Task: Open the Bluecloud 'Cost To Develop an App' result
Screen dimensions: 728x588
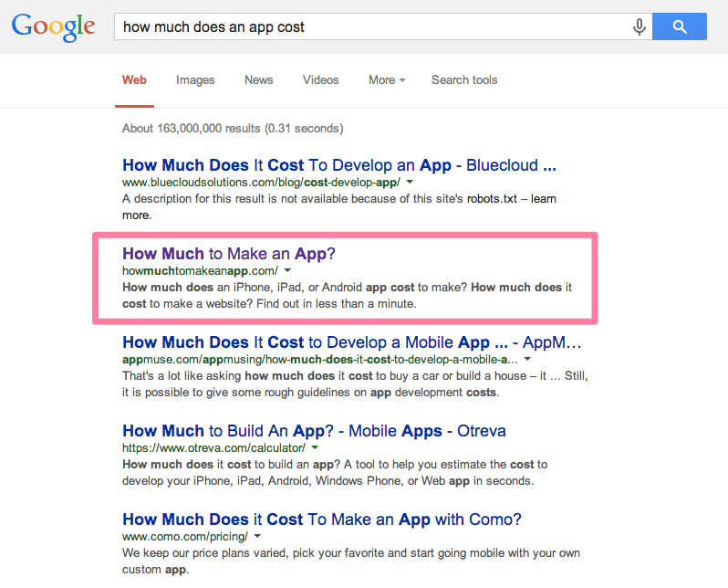Action: (x=339, y=165)
